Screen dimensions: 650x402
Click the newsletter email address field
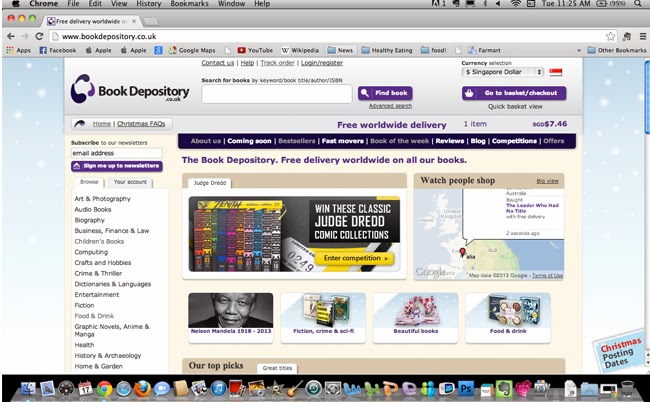point(116,153)
